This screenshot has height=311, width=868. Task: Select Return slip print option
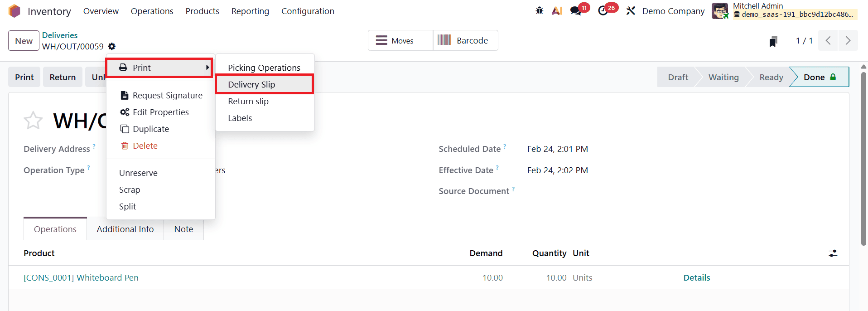tap(265, 101)
